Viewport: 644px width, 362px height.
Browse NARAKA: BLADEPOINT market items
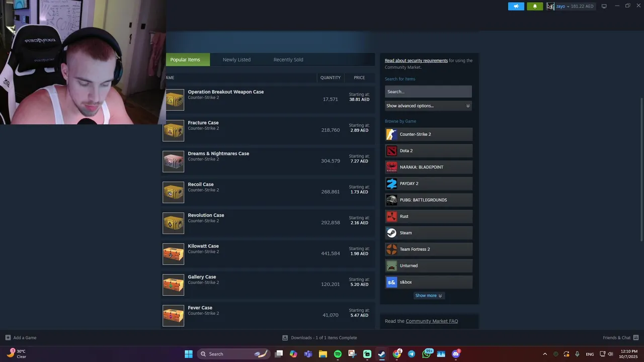pos(429,167)
